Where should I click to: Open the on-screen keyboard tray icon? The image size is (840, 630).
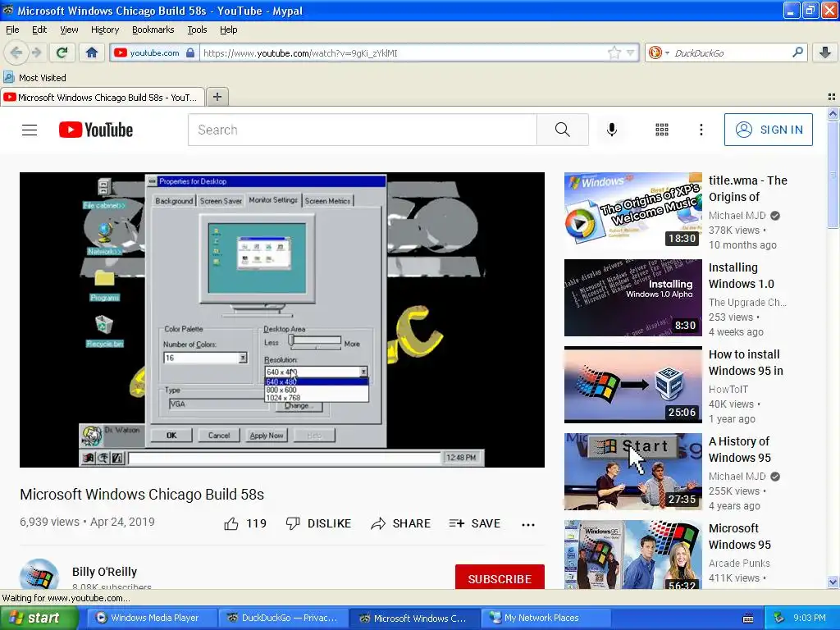(748, 619)
